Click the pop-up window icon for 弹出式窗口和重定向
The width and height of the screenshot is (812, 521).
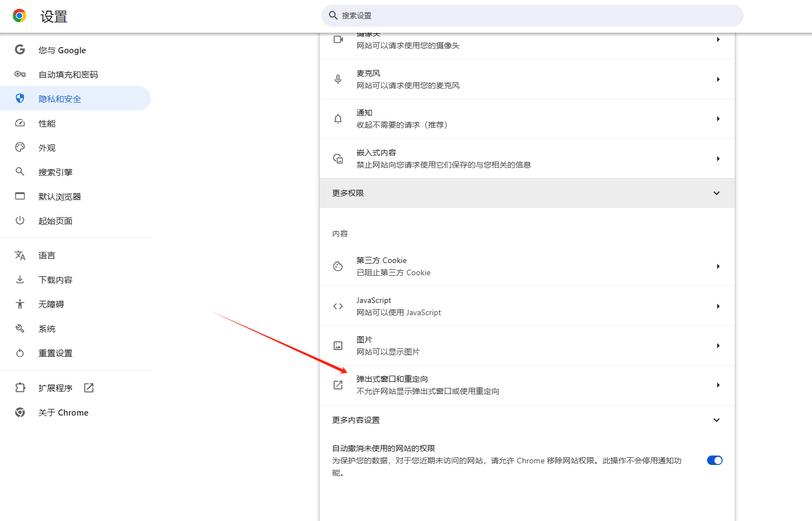point(338,385)
